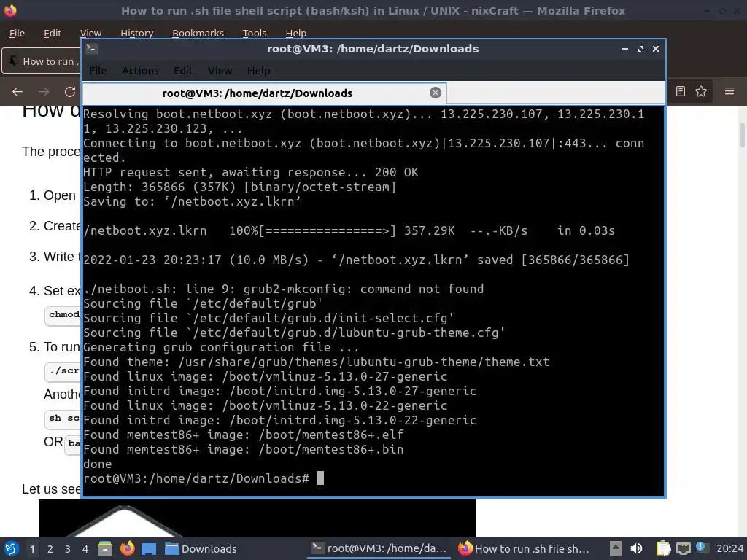Reload the Firefox page
This screenshot has width=747, height=560.
(x=70, y=91)
